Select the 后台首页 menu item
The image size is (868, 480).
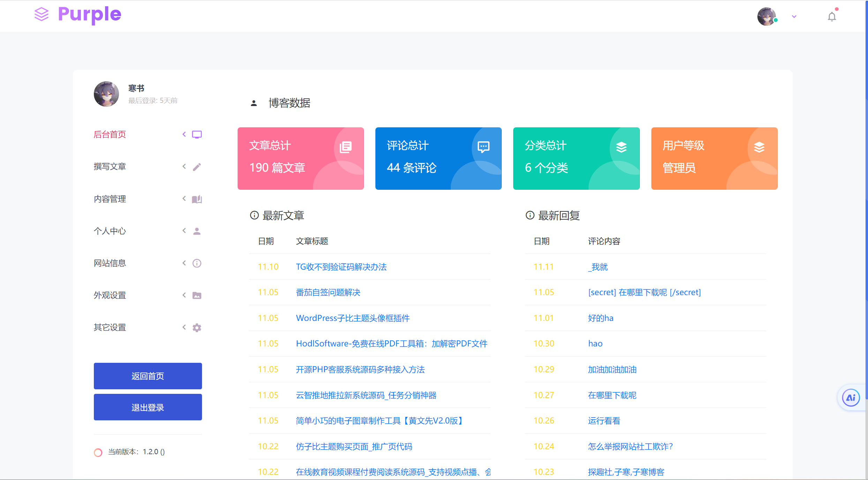[110, 134]
